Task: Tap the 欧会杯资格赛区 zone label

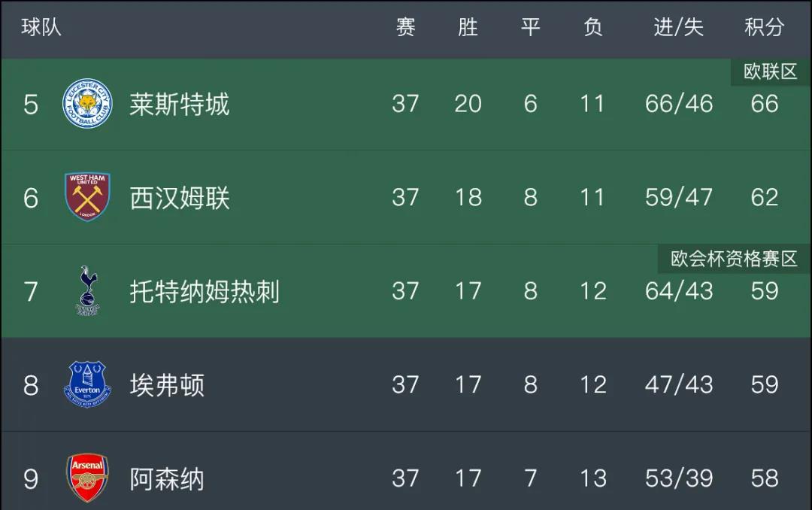Action: [733, 259]
